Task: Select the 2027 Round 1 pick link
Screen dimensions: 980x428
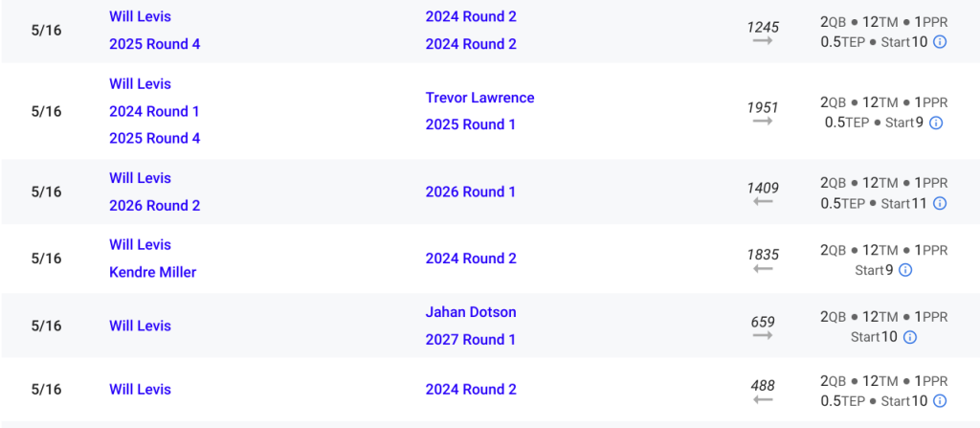Action: click(471, 340)
